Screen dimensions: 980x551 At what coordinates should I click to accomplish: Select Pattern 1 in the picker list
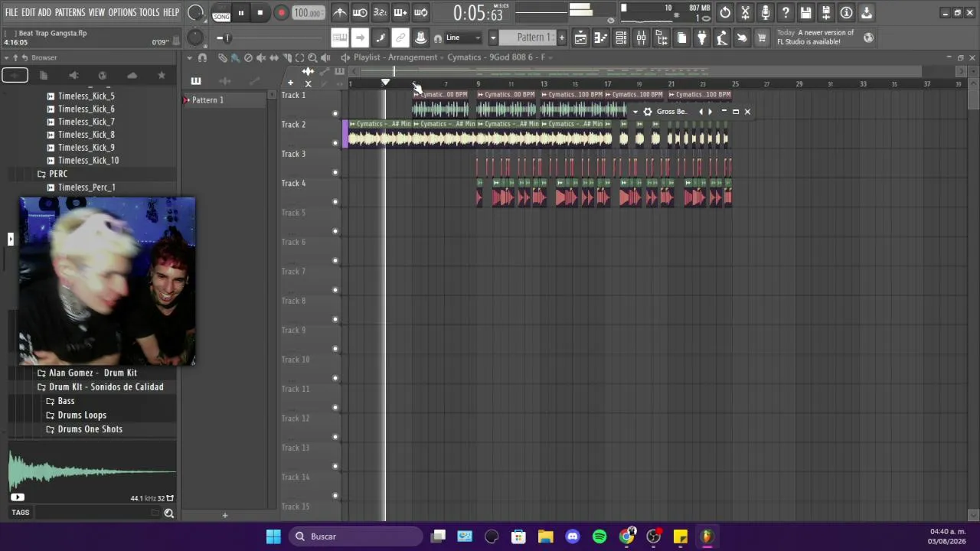tap(226, 100)
